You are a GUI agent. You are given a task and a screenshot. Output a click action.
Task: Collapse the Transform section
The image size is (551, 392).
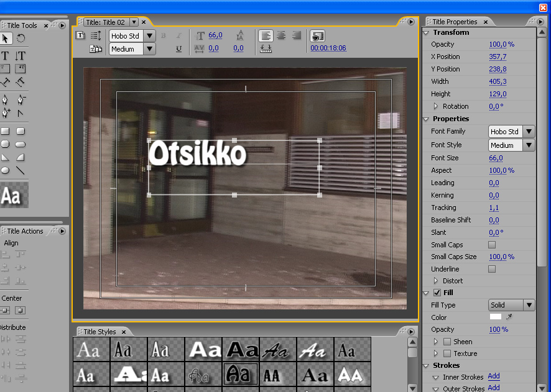(426, 33)
